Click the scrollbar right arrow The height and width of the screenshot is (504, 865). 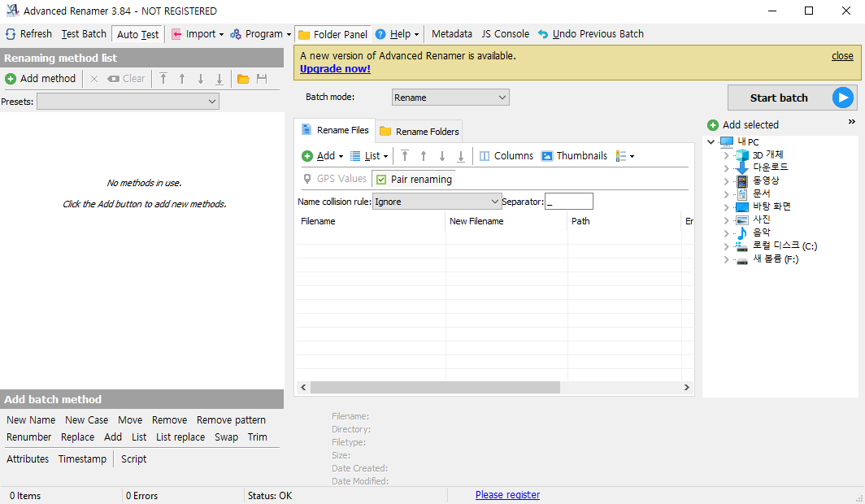point(687,387)
